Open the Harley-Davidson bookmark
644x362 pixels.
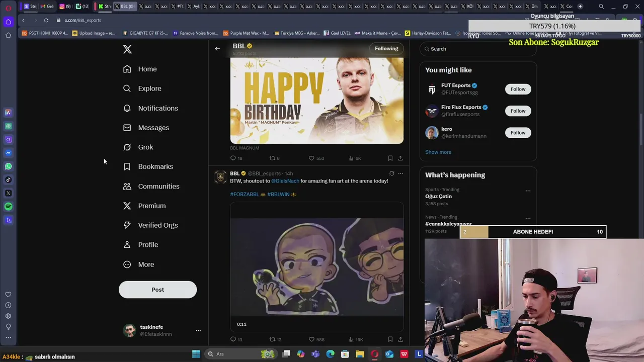(428, 33)
